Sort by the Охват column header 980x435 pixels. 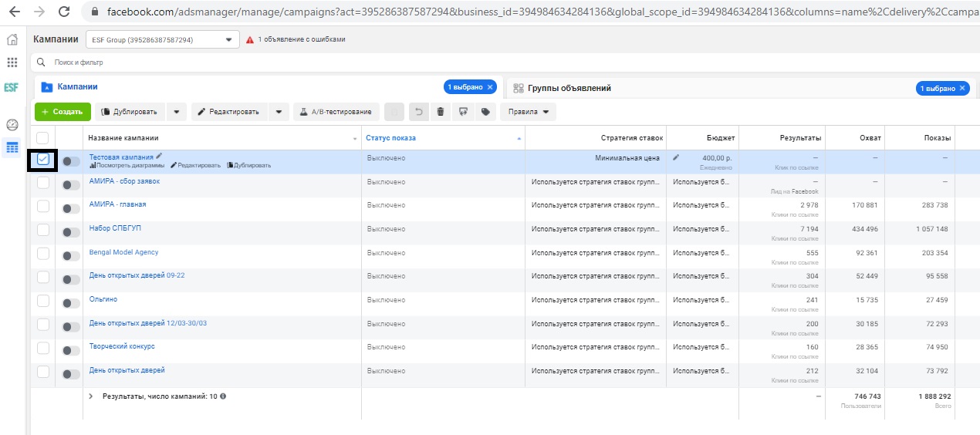tap(869, 138)
